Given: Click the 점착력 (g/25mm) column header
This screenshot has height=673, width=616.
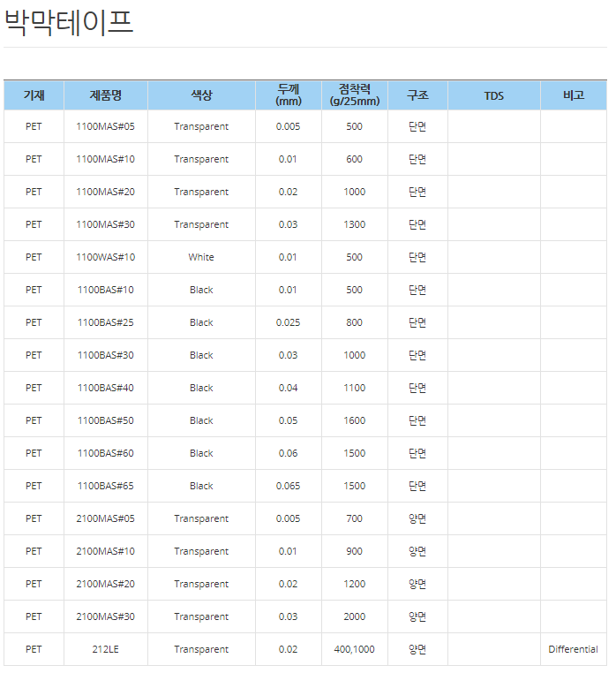Looking at the screenshot, I should pyautogui.click(x=354, y=95).
